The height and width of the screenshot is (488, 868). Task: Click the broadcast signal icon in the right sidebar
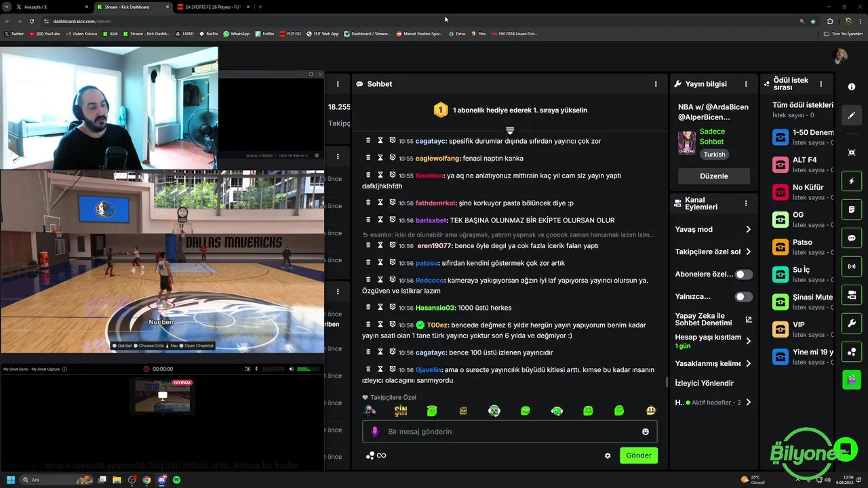pos(852,266)
